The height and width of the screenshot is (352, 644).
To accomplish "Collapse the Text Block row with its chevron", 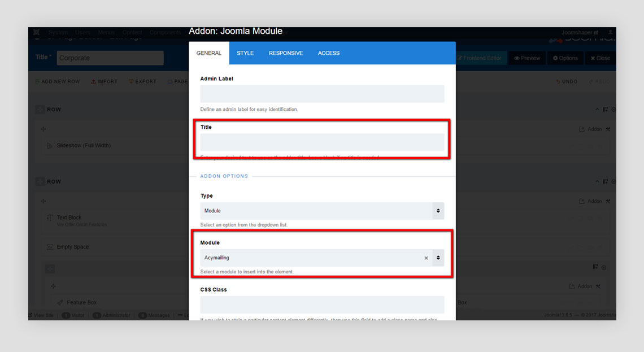I will [597, 181].
